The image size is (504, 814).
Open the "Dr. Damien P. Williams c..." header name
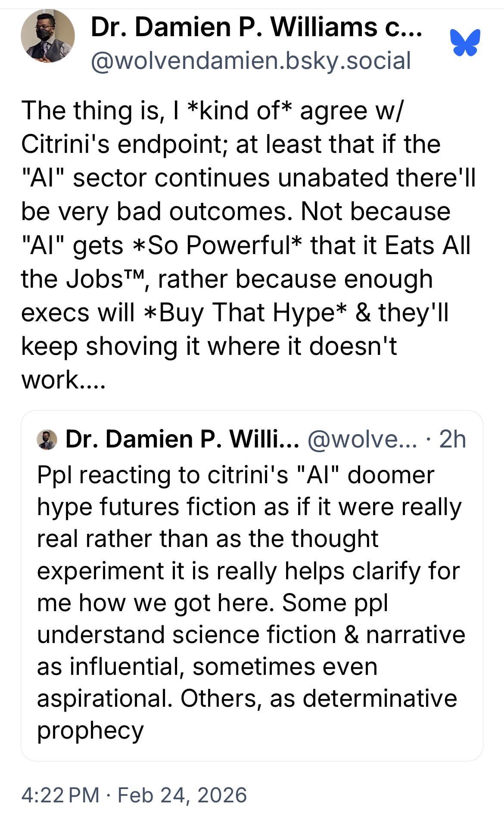click(x=256, y=27)
